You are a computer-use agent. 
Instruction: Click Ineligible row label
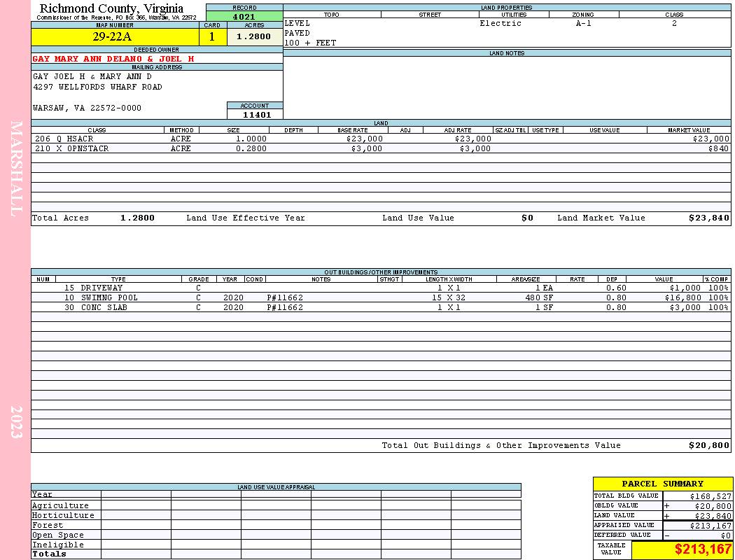pyautogui.click(x=57, y=545)
